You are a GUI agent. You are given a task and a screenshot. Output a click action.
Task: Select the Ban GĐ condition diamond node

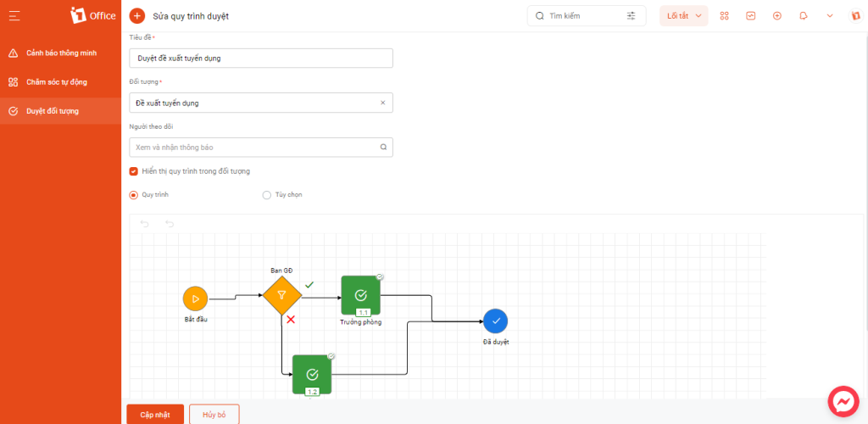click(x=282, y=296)
